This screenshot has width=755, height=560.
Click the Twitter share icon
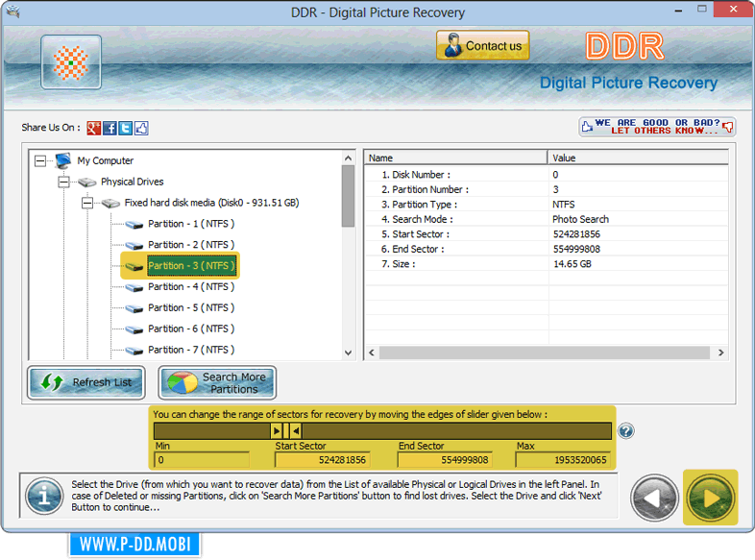[126, 128]
